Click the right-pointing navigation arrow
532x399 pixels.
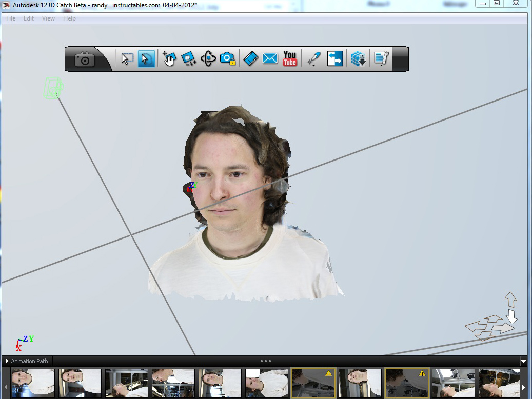click(x=503, y=328)
